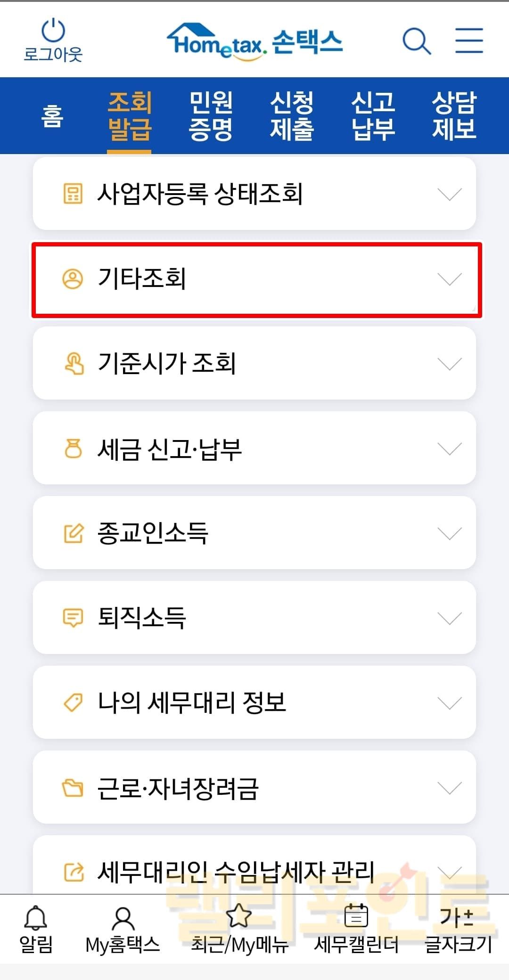Open My홈택스 profile icon
The height and width of the screenshot is (980, 509).
coord(123,918)
